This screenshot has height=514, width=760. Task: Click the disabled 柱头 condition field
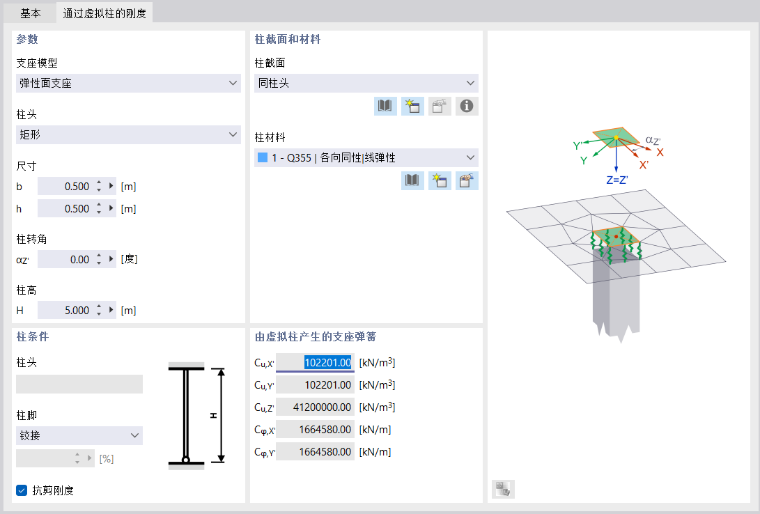tap(79, 384)
